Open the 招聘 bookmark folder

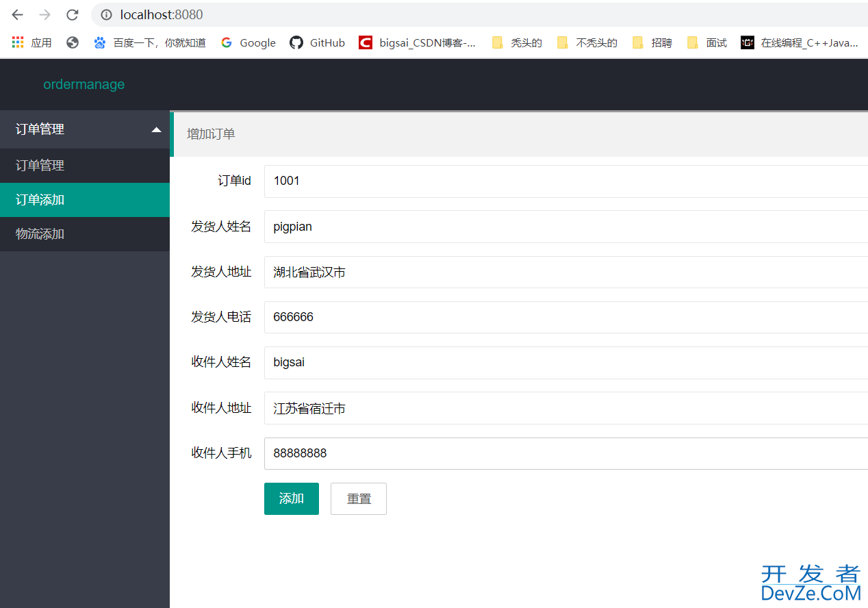652,42
